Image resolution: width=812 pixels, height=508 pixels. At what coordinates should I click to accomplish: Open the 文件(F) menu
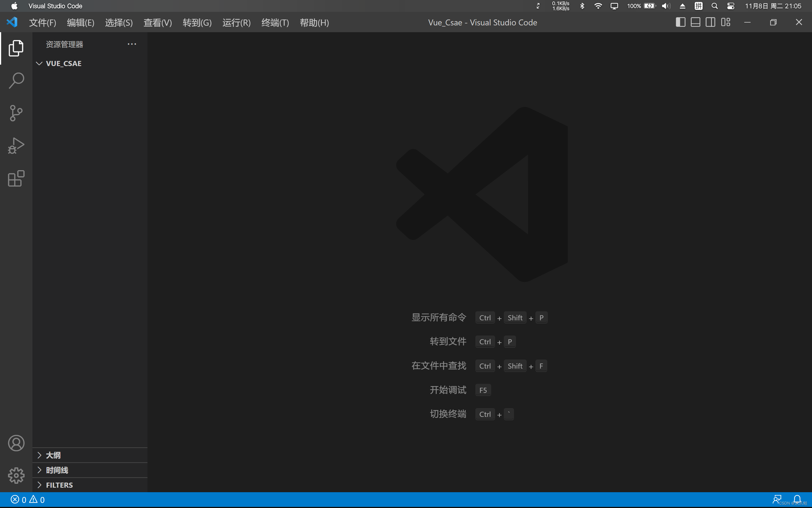point(43,23)
